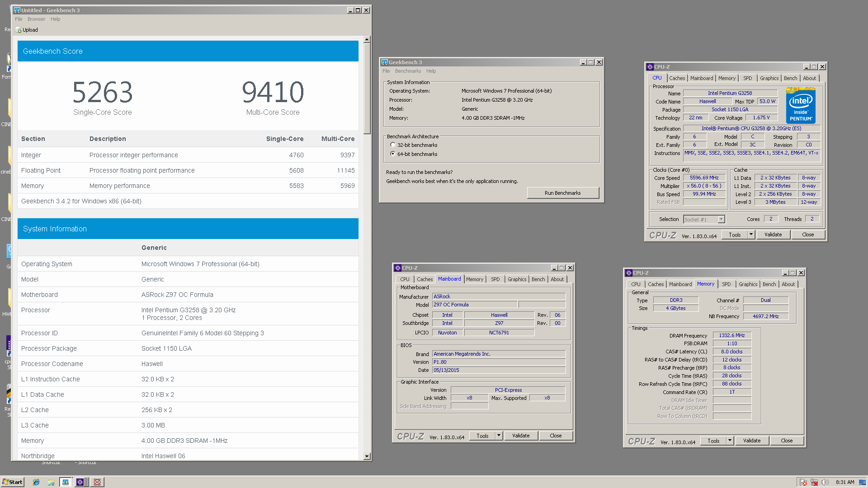Select 64-bit benchmarks radio button

392,154
